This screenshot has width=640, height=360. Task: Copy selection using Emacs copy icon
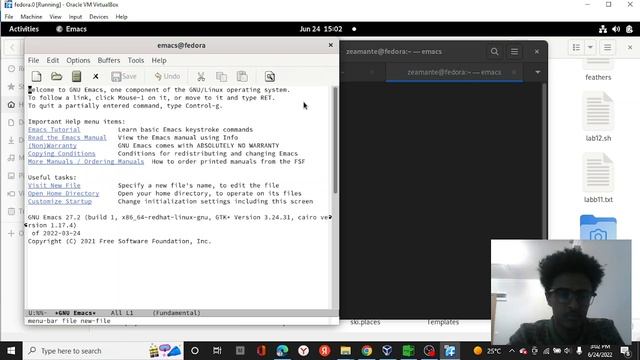tap(221, 76)
